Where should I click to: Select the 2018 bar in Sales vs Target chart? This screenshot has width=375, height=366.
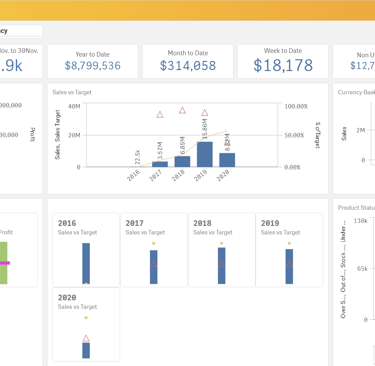coord(182,161)
